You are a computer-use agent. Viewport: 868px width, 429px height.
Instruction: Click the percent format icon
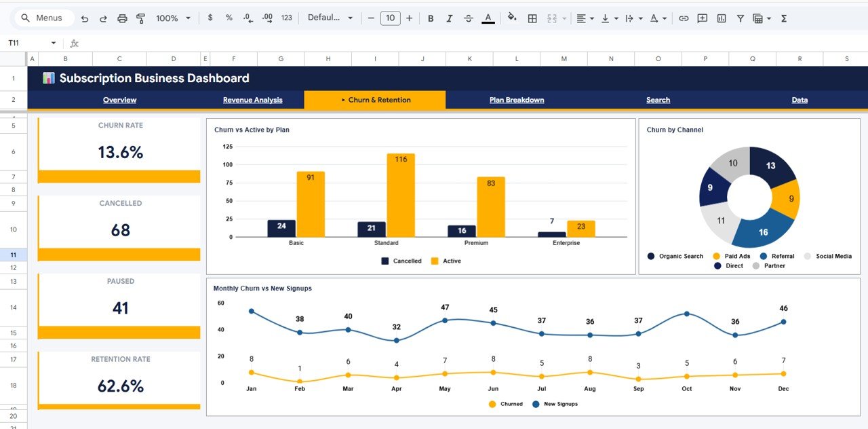click(229, 18)
